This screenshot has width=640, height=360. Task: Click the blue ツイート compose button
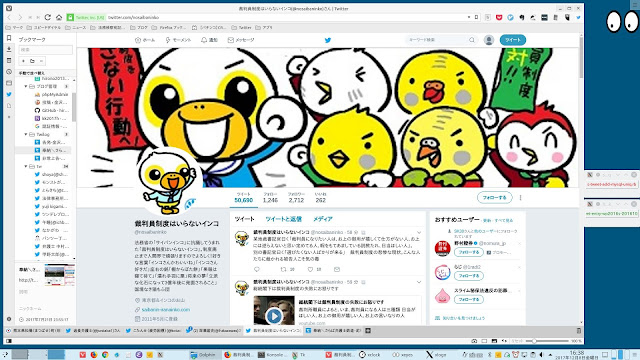[x=513, y=40]
